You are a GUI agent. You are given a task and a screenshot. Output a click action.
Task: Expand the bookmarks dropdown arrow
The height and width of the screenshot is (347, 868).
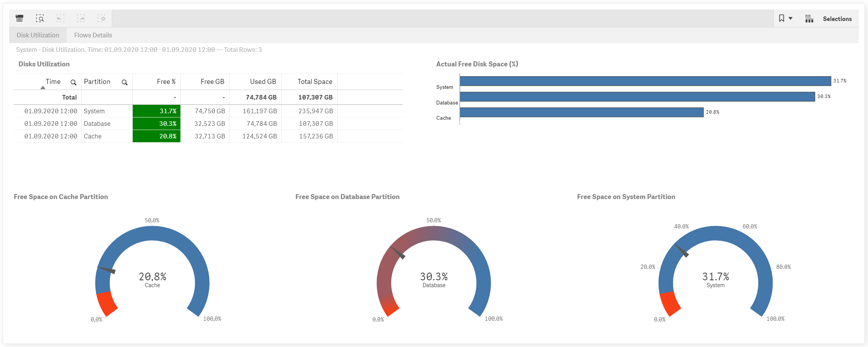coord(791,18)
